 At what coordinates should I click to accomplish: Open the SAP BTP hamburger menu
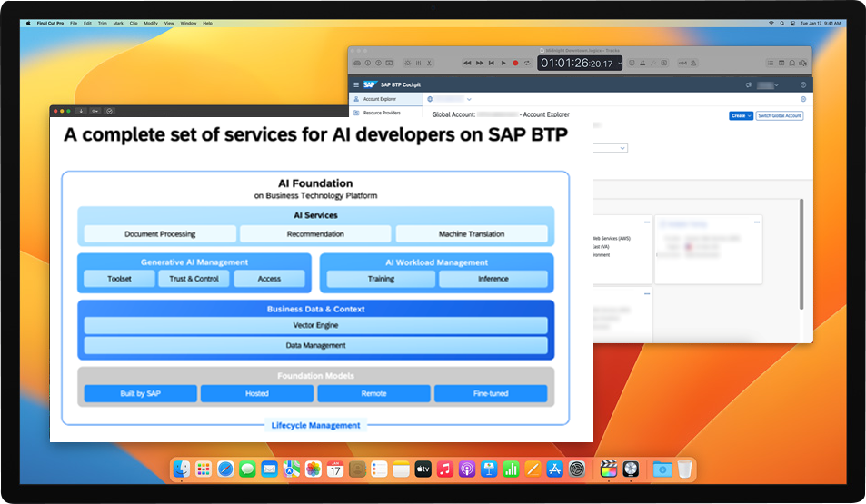[356, 84]
